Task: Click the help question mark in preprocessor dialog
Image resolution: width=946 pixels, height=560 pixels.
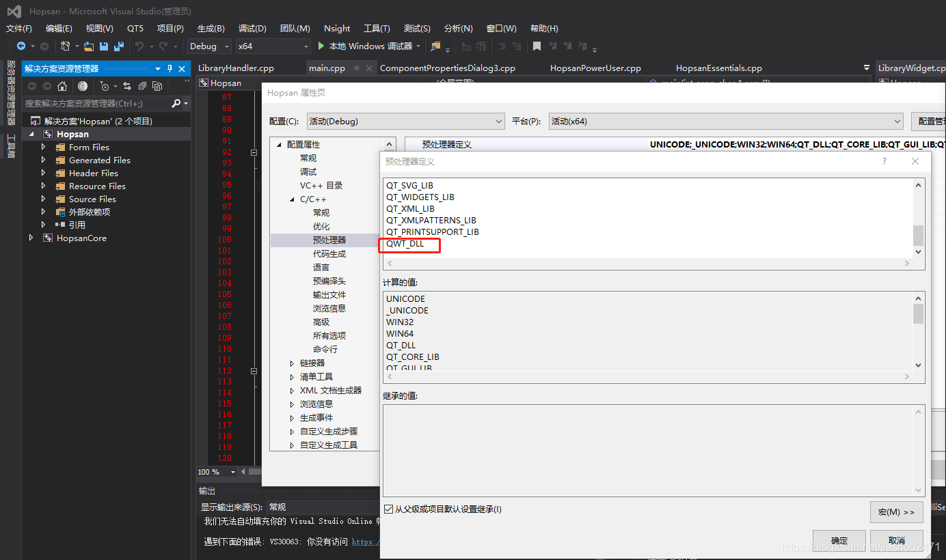Action: pyautogui.click(x=884, y=161)
